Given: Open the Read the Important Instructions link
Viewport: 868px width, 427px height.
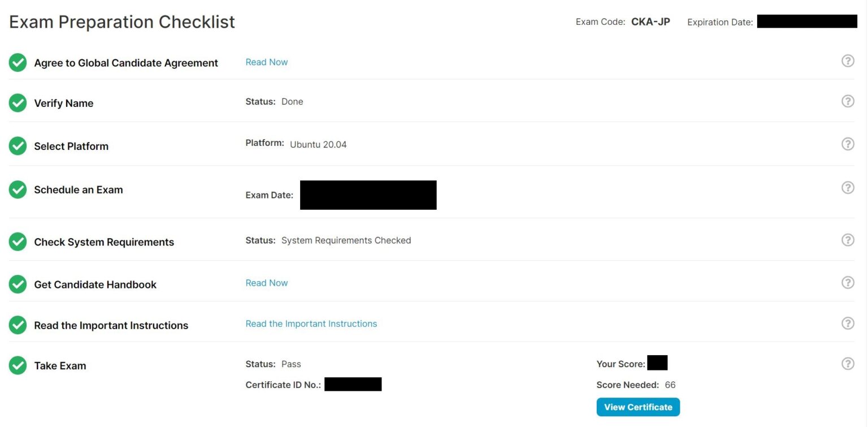Looking at the screenshot, I should (x=311, y=324).
